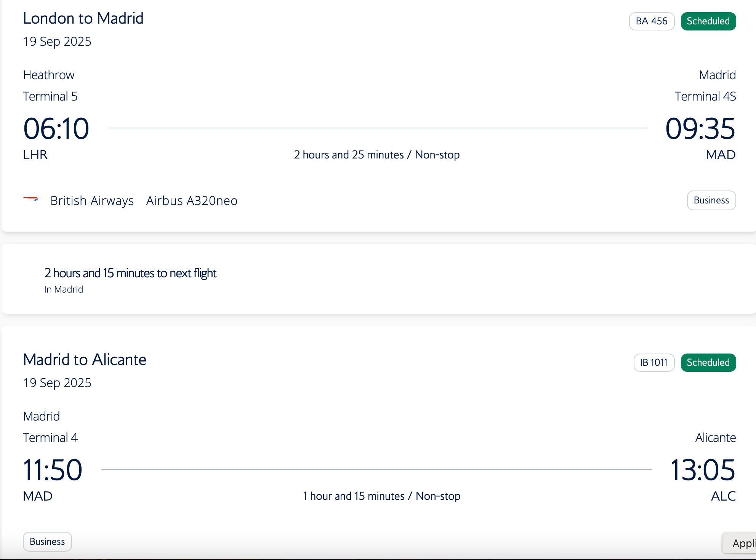Click the IB 1011 flight number badge
The image size is (756, 560).
click(x=654, y=362)
